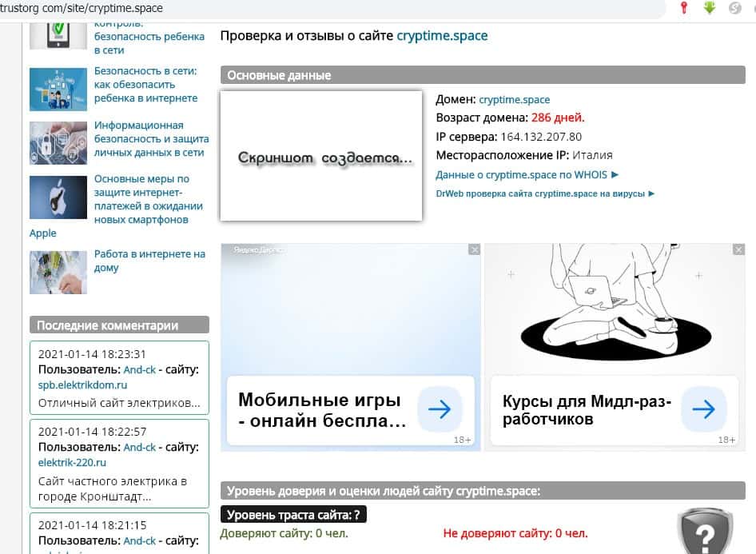
Task: Open And-ck user link in 18:21:15 comment
Action: pos(139,540)
